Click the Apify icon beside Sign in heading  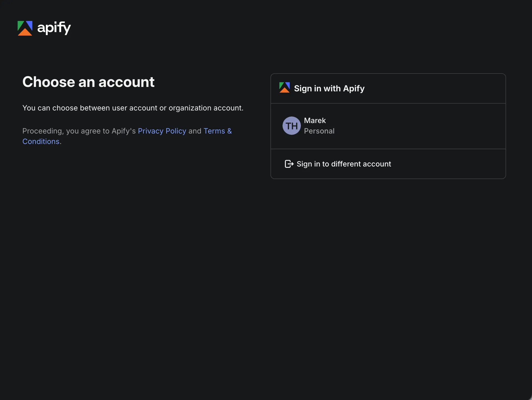click(284, 87)
